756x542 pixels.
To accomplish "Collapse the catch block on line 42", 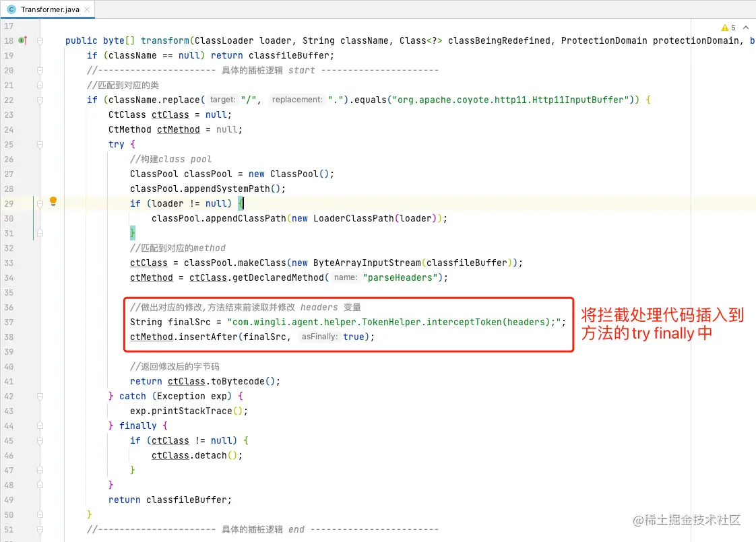I will click(40, 396).
